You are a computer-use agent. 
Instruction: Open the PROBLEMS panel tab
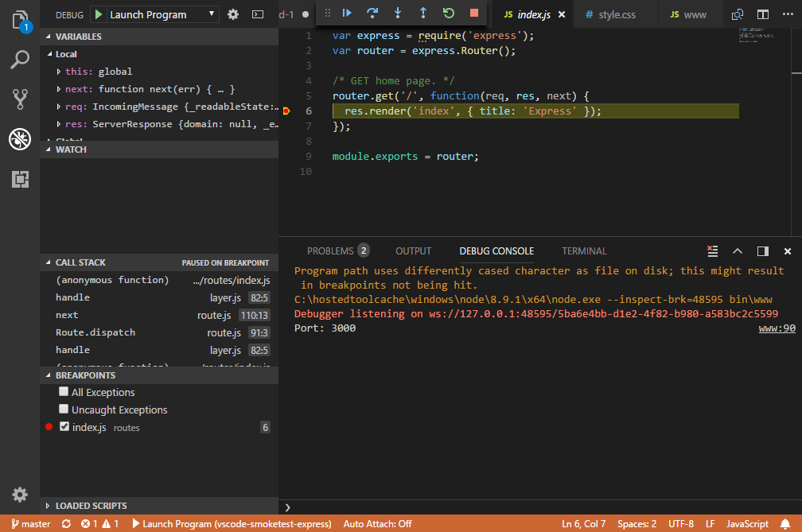point(337,251)
